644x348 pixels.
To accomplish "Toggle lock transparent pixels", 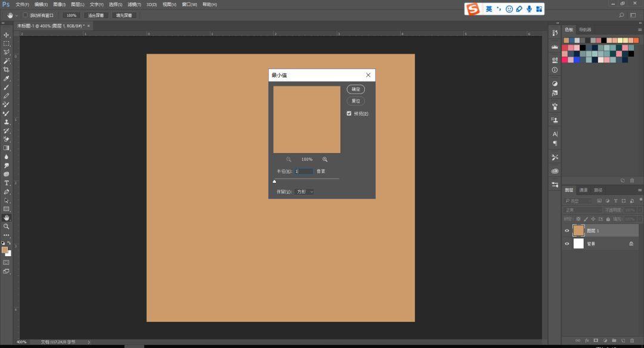I will pos(578,219).
